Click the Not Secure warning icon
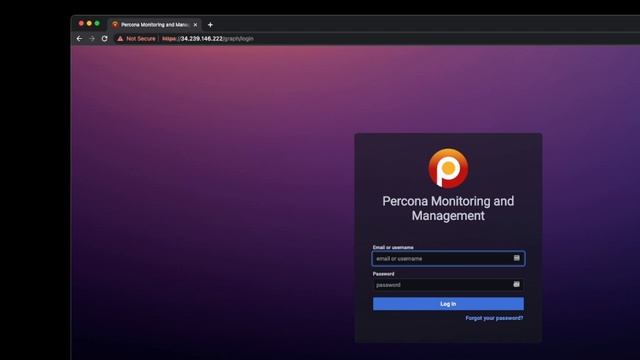Screen dimensions: 640x360 point(120,38)
